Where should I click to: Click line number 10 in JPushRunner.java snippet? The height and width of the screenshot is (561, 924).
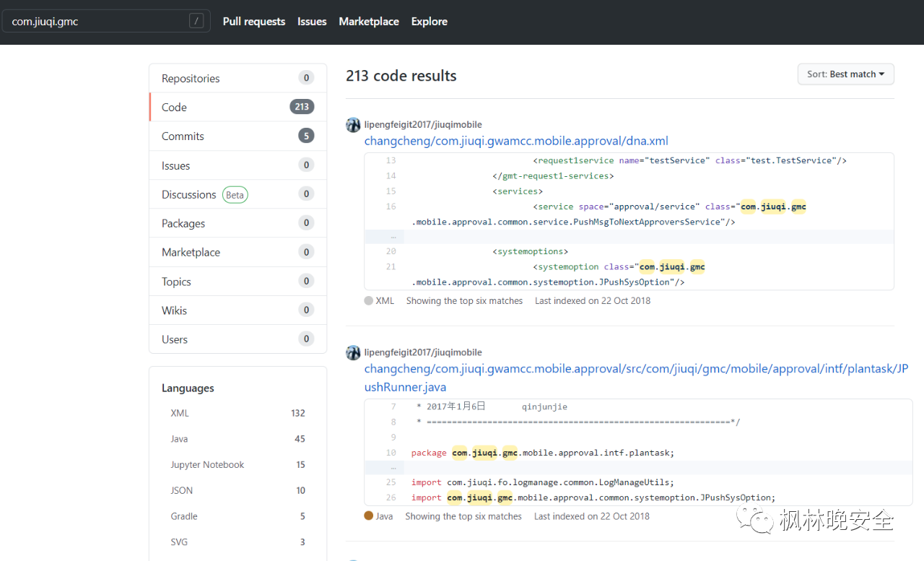pyautogui.click(x=391, y=453)
